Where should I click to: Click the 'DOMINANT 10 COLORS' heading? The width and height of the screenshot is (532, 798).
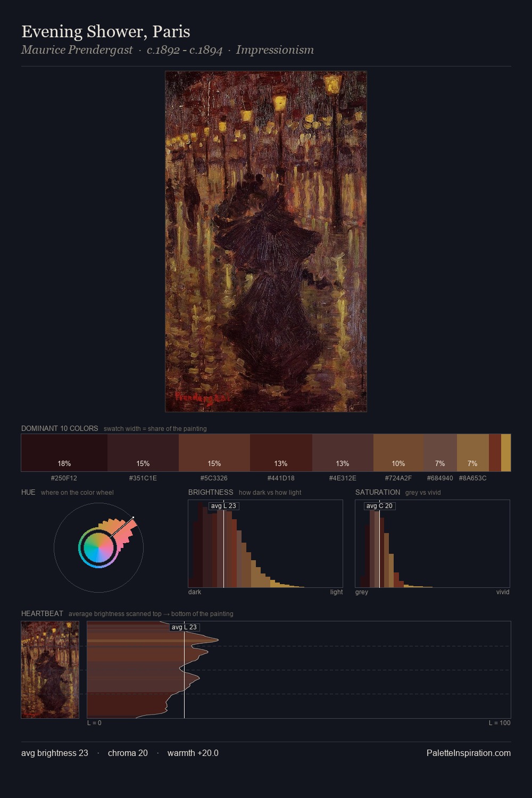(60, 428)
